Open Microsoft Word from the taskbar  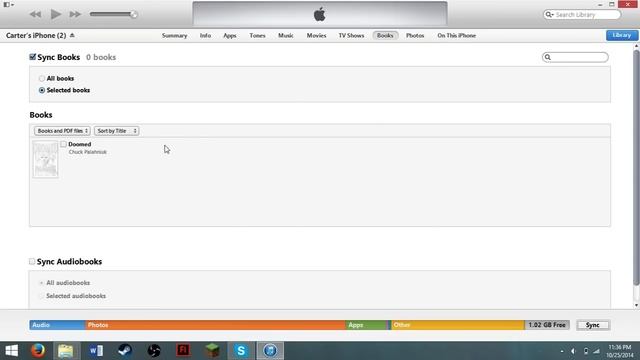[96, 351]
